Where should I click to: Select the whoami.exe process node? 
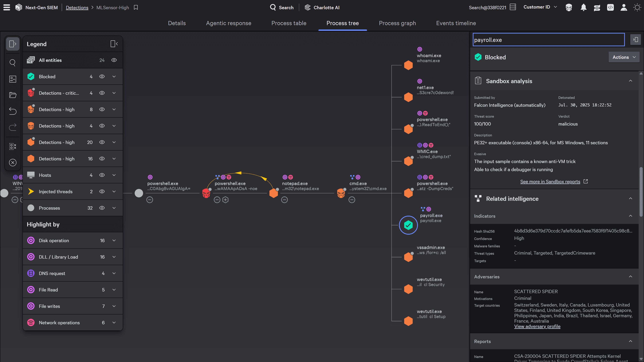(x=408, y=65)
